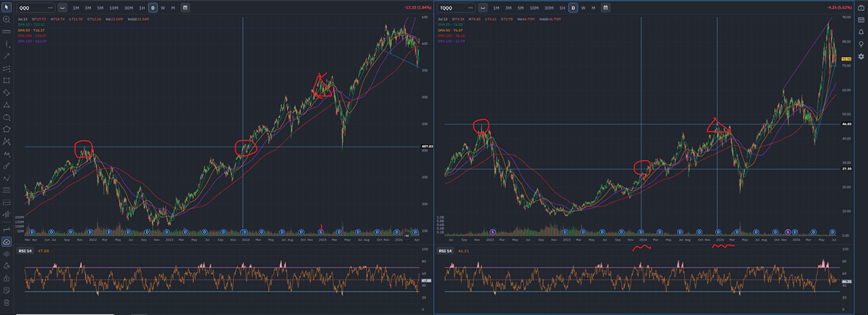Activate the zoom magnifier tool
Viewport: 868px width, 315px height.
(7, 20)
